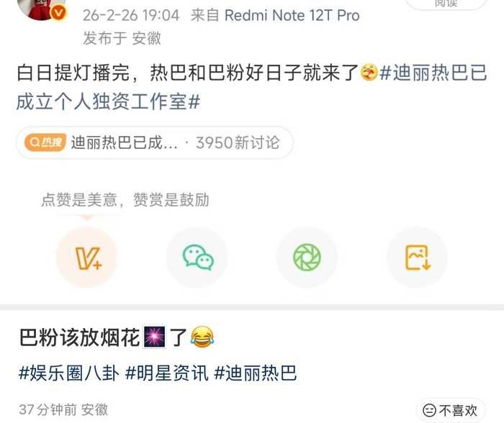The width and height of the screenshot is (504, 423).
Task: Open the 迪丽热巴已成立个人独资工作室 hashtag
Action: [x=252, y=87]
